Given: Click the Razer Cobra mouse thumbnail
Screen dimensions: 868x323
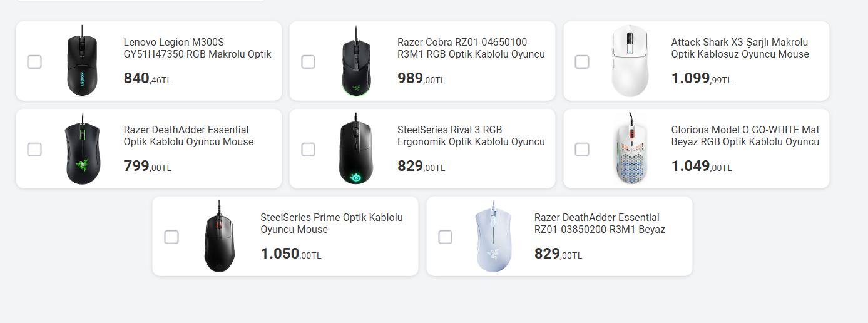Looking at the screenshot, I should pyautogui.click(x=356, y=61).
